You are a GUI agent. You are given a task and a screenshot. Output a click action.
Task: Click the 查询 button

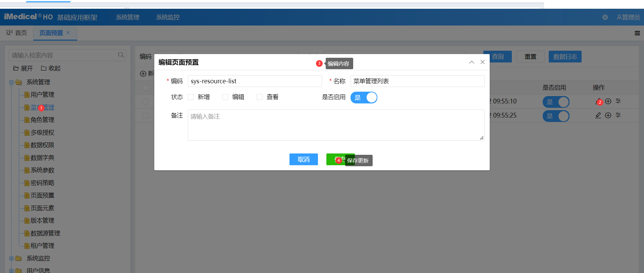[x=497, y=56]
